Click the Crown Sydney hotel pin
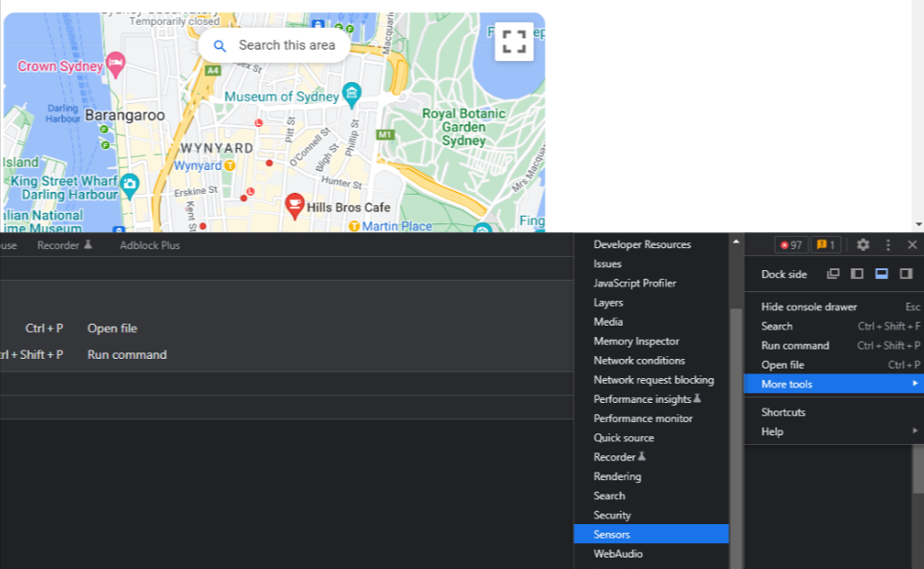Image resolution: width=924 pixels, height=569 pixels. (x=116, y=64)
